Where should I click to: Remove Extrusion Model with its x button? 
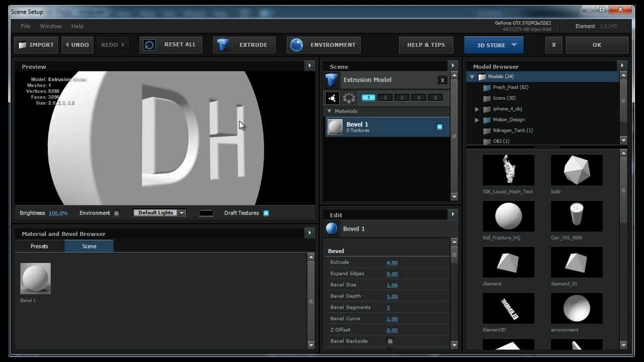click(442, 80)
